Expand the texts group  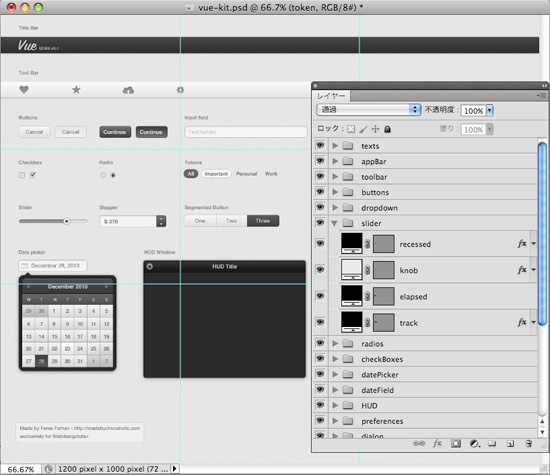tap(335, 145)
